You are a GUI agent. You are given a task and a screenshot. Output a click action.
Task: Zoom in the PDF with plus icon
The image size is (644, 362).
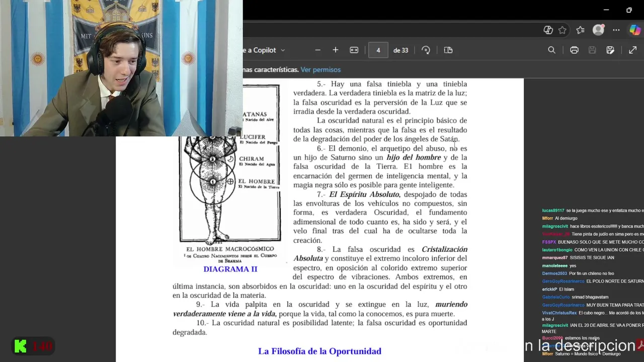pyautogui.click(x=336, y=50)
